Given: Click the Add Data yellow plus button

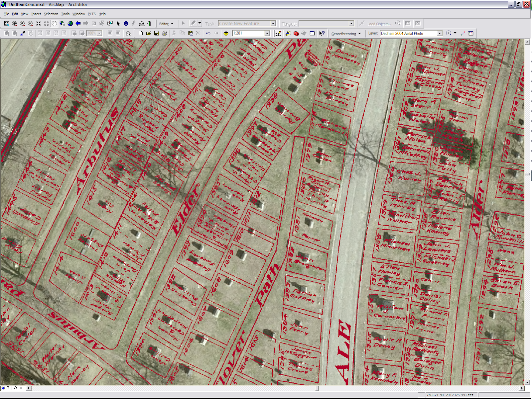Looking at the screenshot, I should point(226,33).
